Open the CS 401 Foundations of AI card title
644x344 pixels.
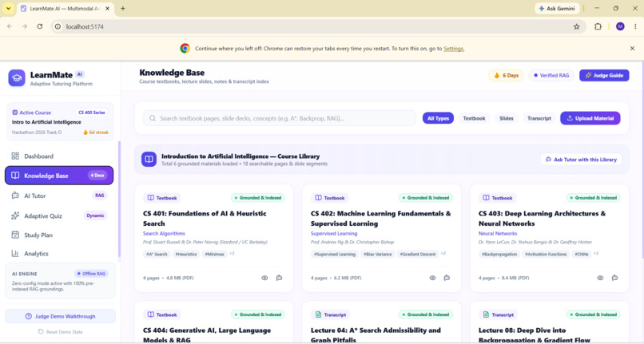coord(205,219)
